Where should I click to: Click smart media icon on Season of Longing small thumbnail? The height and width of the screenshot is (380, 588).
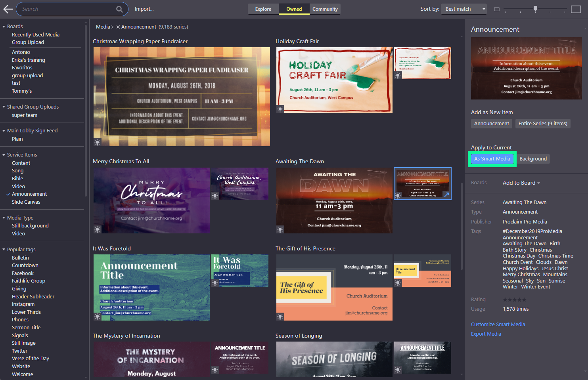pos(398,370)
